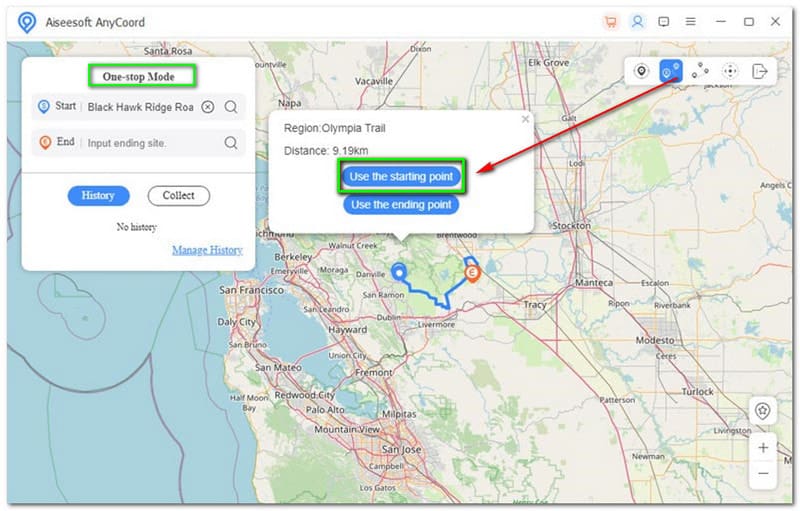
Task: Click the orange end marker on map
Action: [x=472, y=273]
